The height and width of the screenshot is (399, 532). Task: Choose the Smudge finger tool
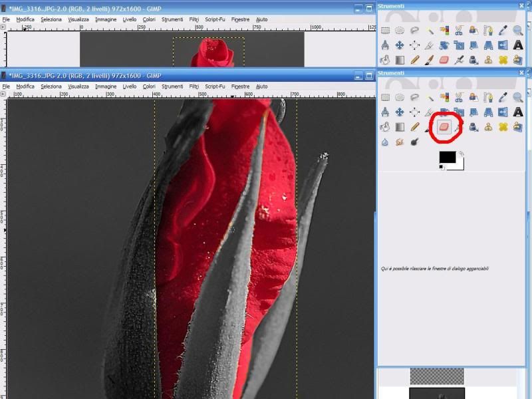click(400, 142)
